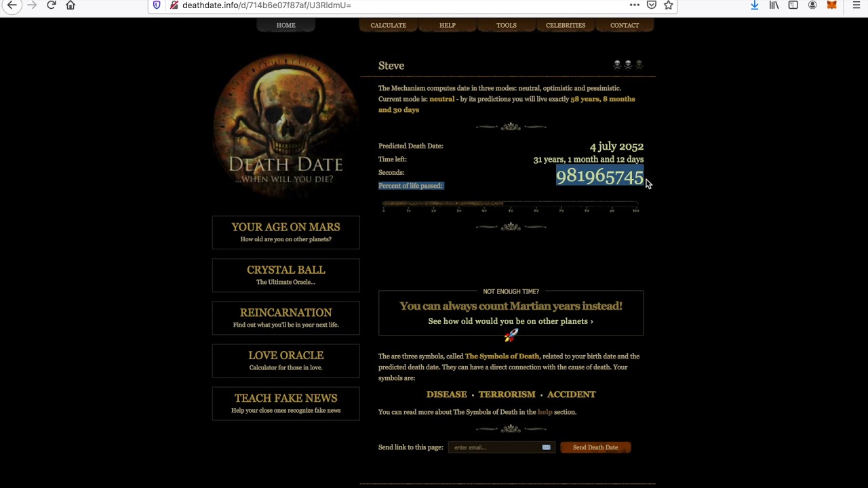The width and height of the screenshot is (868, 488).
Task: Click the rocket icon below planets link
Action: [x=511, y=335]
